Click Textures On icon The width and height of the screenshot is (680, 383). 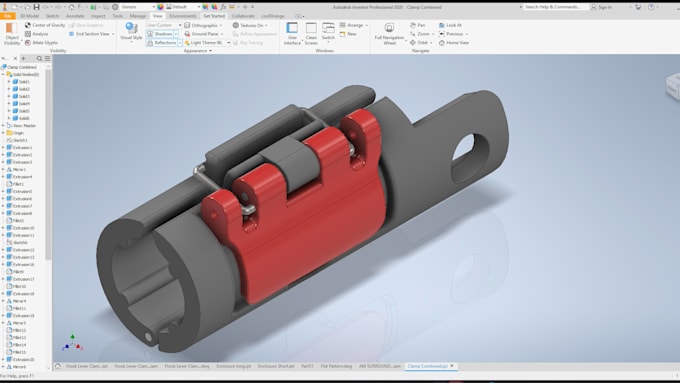pyautogui.click(x=235, y=25)
